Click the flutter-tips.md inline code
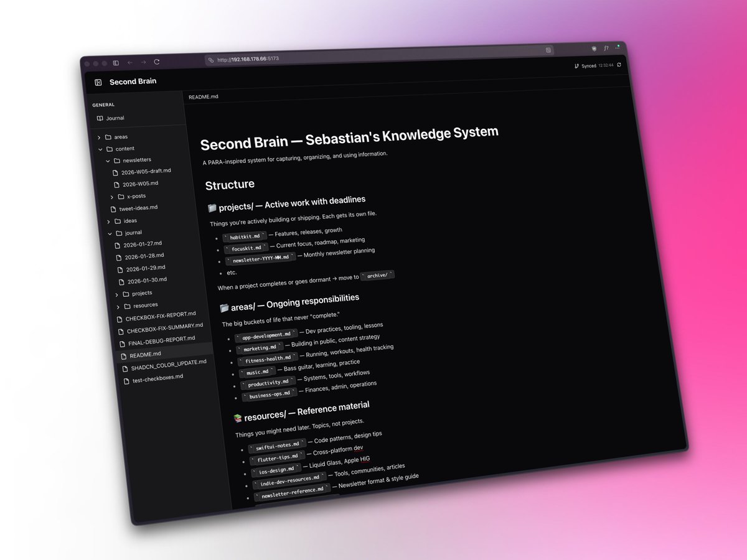Viewport: 747px width, 560px height. (x=278, y=459)
